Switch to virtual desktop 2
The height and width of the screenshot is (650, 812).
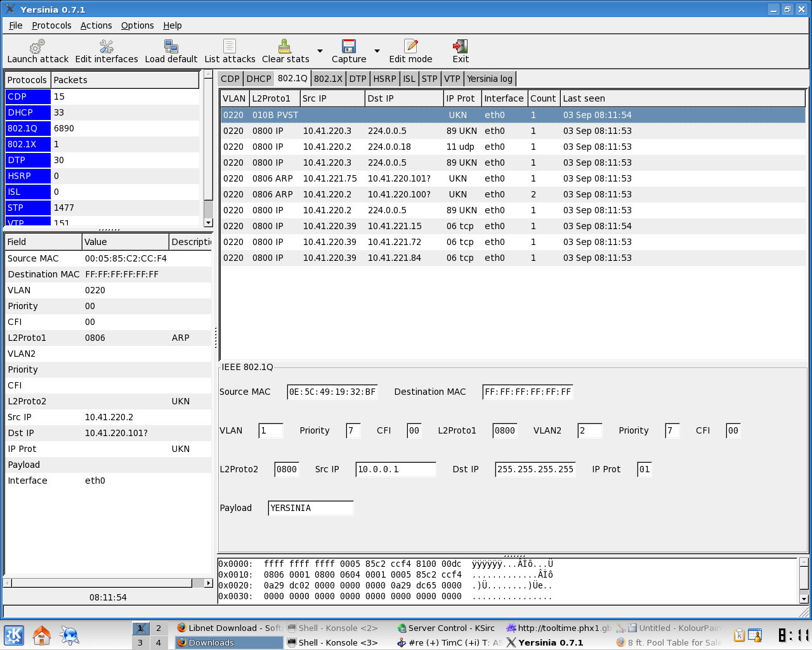click(x=159, y=628)
